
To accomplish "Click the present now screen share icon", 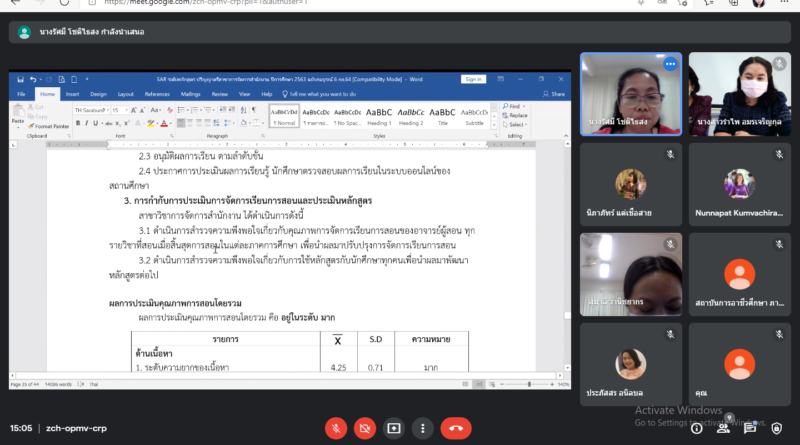I will (394, 427).
